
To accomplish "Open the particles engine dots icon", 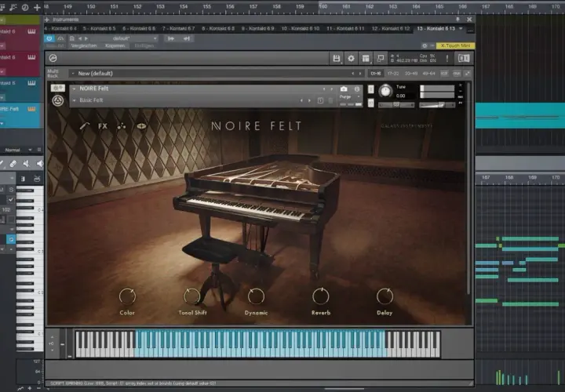I will pos(122,126).
